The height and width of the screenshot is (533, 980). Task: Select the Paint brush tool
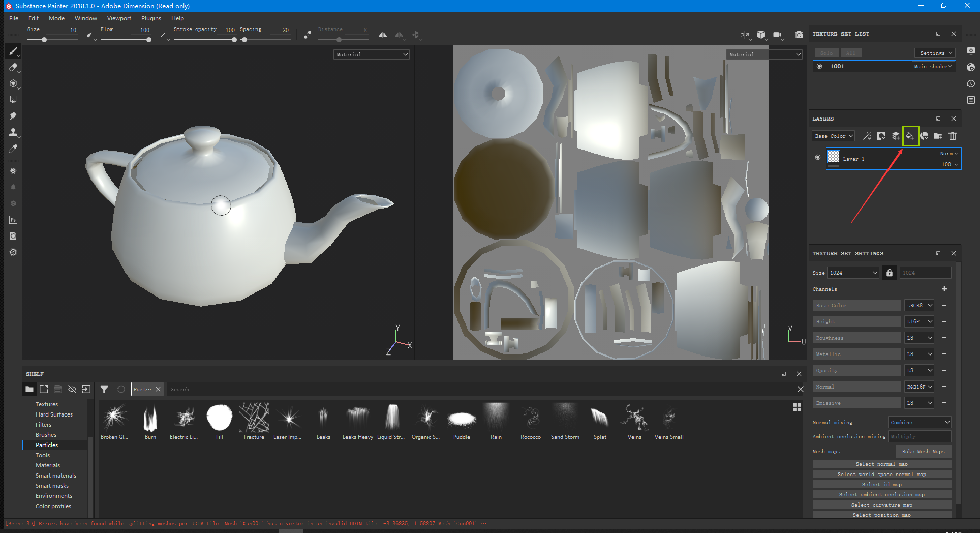point(13,51)
